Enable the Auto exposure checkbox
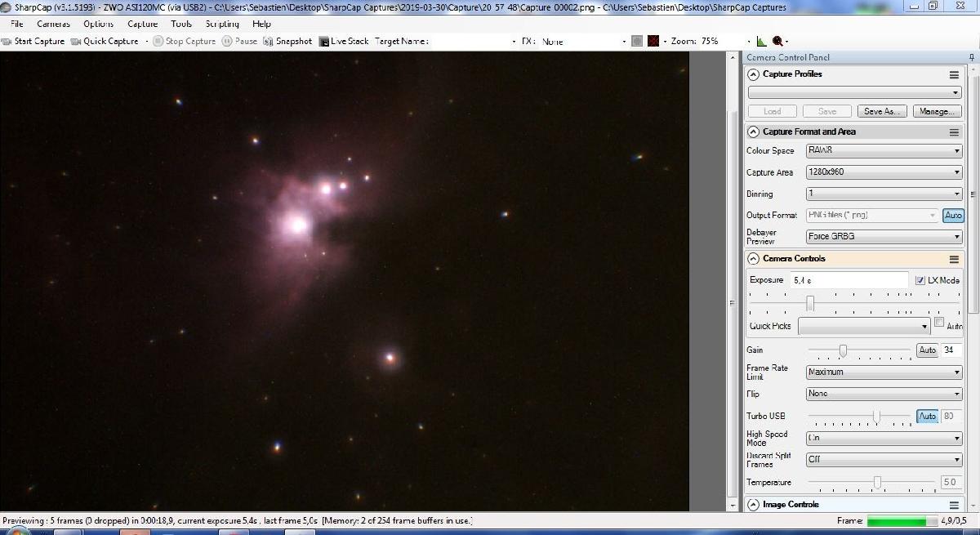980x535 pixels. (939, 323)
